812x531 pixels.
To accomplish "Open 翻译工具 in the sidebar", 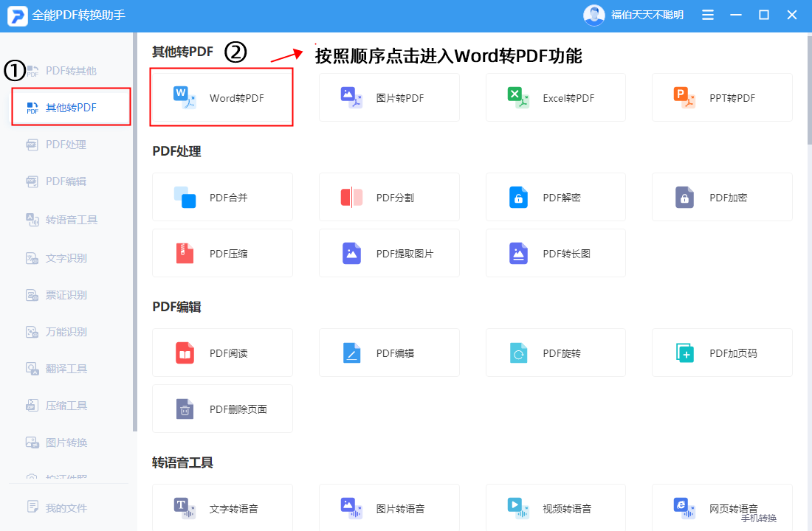I will tap(66, 369).
